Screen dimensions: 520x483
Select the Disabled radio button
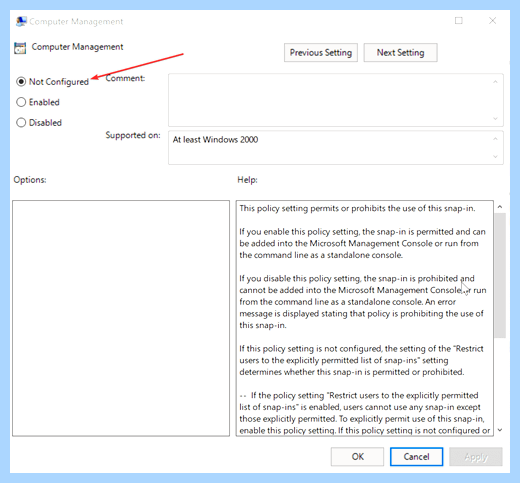tap(21, 123)
